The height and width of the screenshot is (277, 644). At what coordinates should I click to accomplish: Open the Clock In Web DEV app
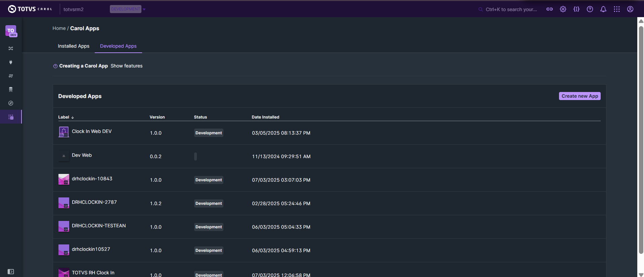(x=92, y=131)
